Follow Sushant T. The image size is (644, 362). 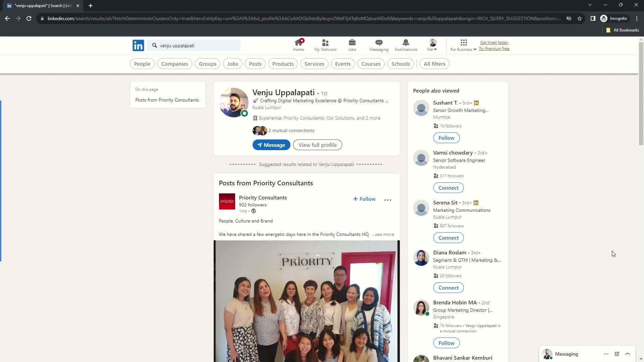tap(446, 138)
